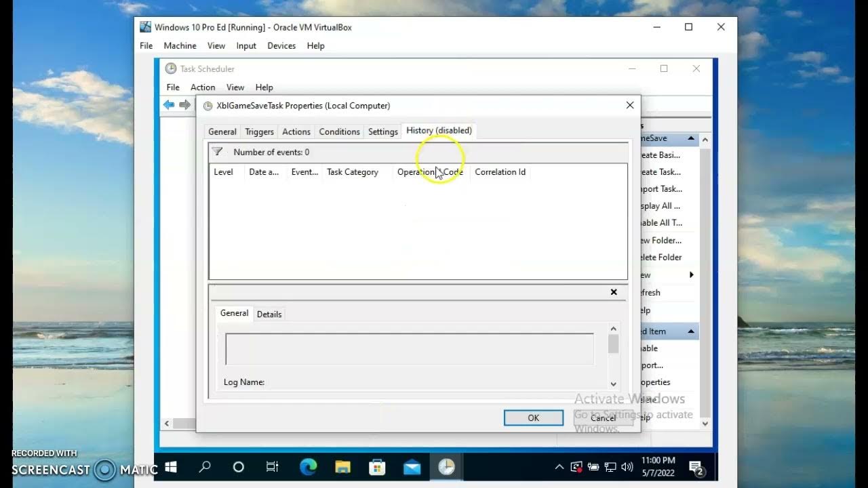The height and width of the screenshot is (488, 868).
Task: Sort by the Date a... column header
Action: point(264,171)
